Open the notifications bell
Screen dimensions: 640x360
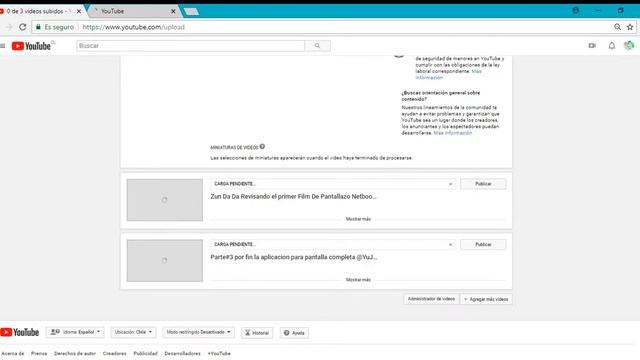tap(611, 46)
